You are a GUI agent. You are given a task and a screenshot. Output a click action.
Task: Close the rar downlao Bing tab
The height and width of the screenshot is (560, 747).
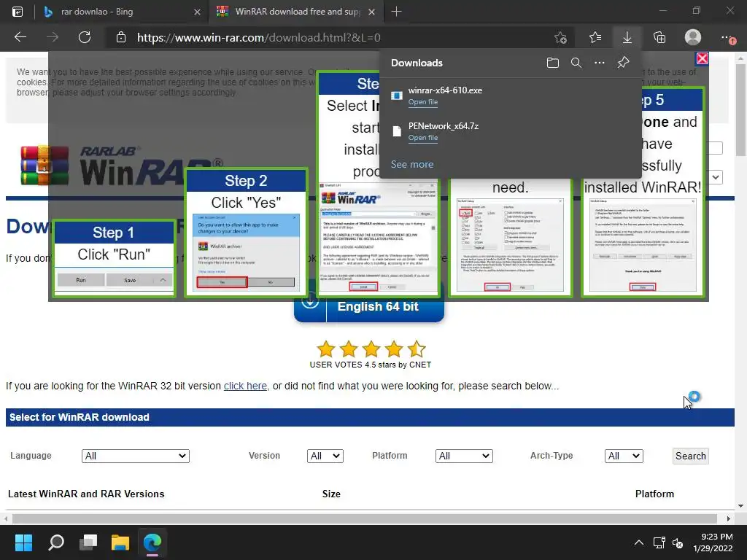[197, 12]
